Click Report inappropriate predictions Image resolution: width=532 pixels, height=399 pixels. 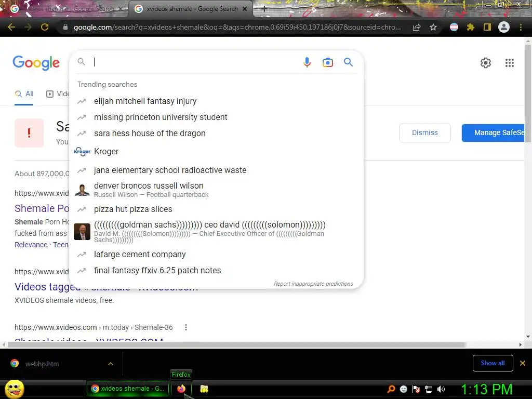[x=313, y=284]
